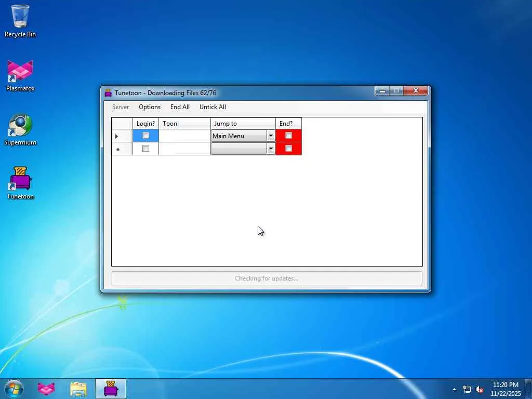
Task: Tick the End? checkbox in first row
Action: [x=288, y=136]
